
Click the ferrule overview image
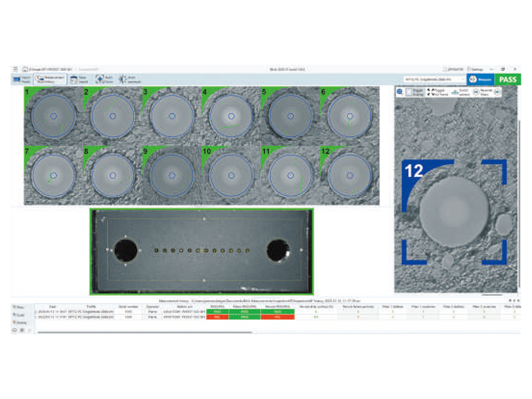(x=201, y=251)
